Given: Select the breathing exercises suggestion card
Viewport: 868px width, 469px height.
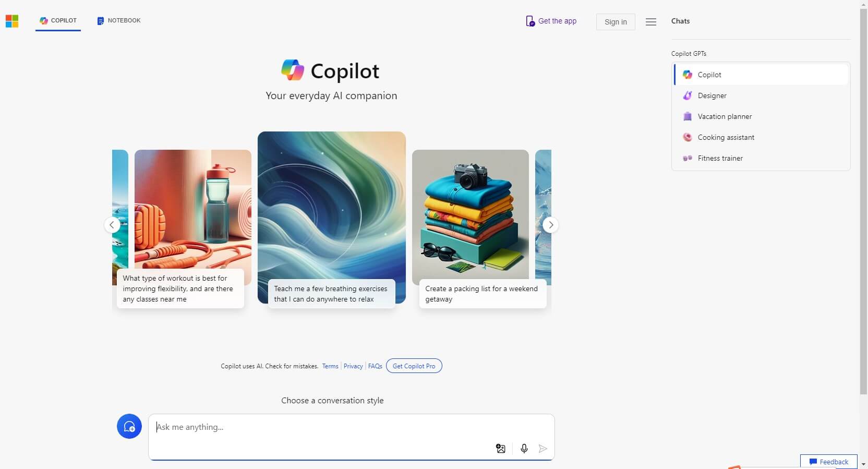Looking at the screenshot, I should pyautogui.click(x=332, y=294).
